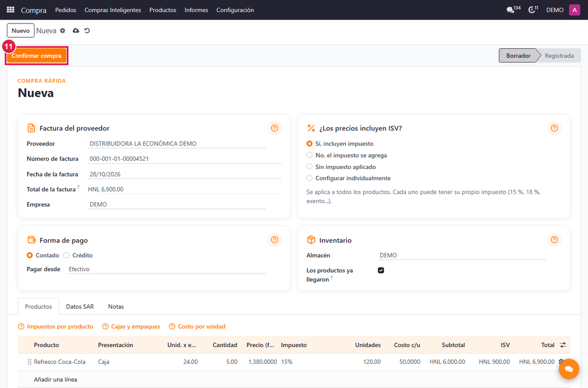Open the Almacén dropdown field

coord(462,255)
